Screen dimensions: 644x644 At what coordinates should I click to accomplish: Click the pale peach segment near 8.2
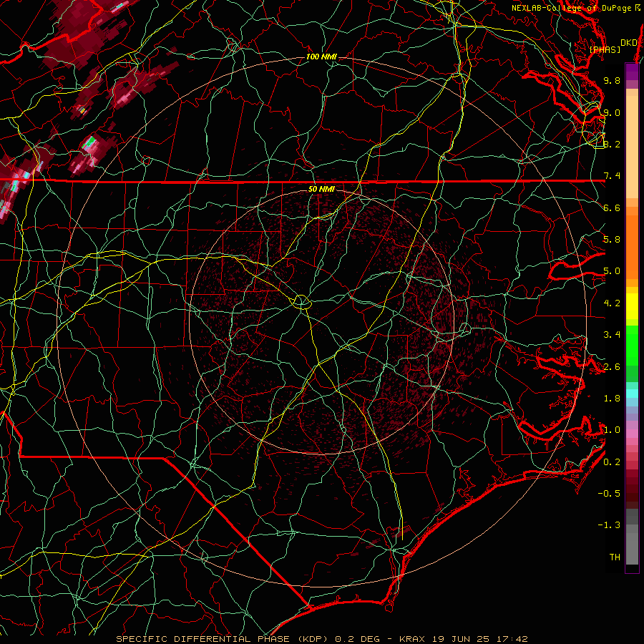point(632,147)
